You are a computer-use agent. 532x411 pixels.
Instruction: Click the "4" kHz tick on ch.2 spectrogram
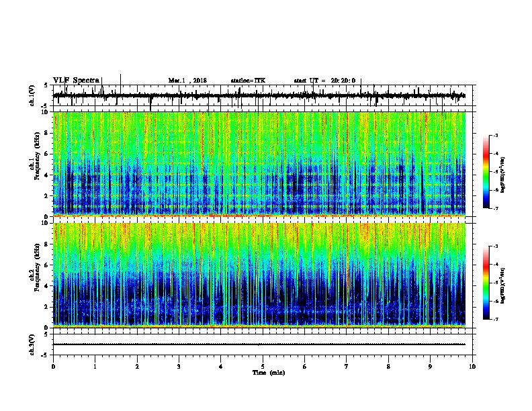47,286
